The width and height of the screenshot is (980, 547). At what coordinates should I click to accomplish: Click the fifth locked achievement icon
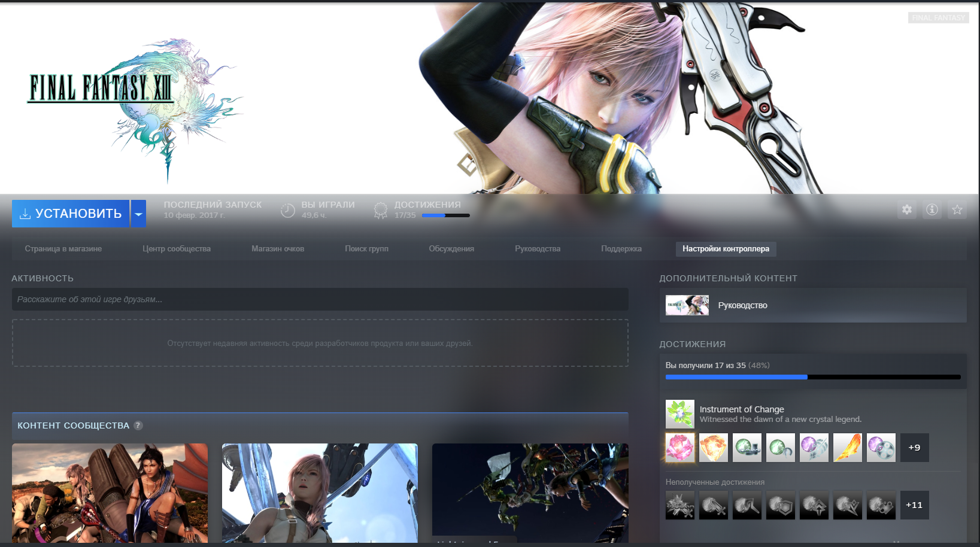point(814,505)
